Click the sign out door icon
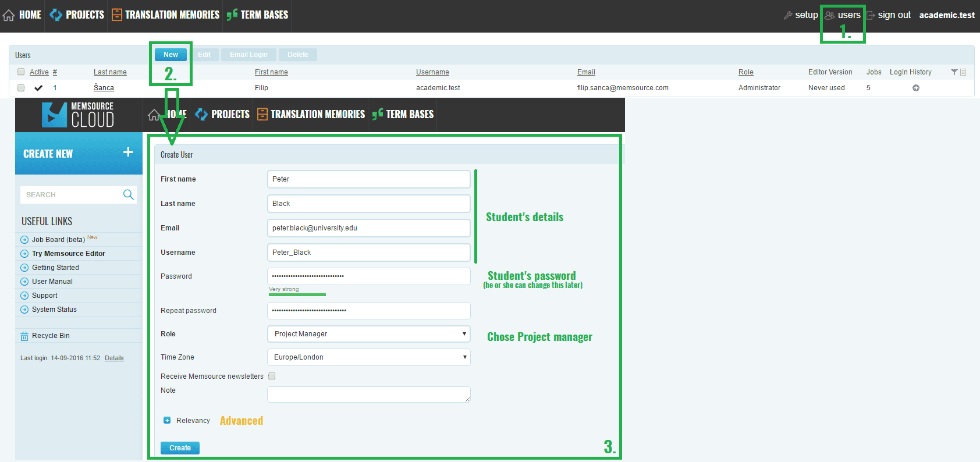The height and width of the screenshot is (462, 980). click(x=871, y=15)
